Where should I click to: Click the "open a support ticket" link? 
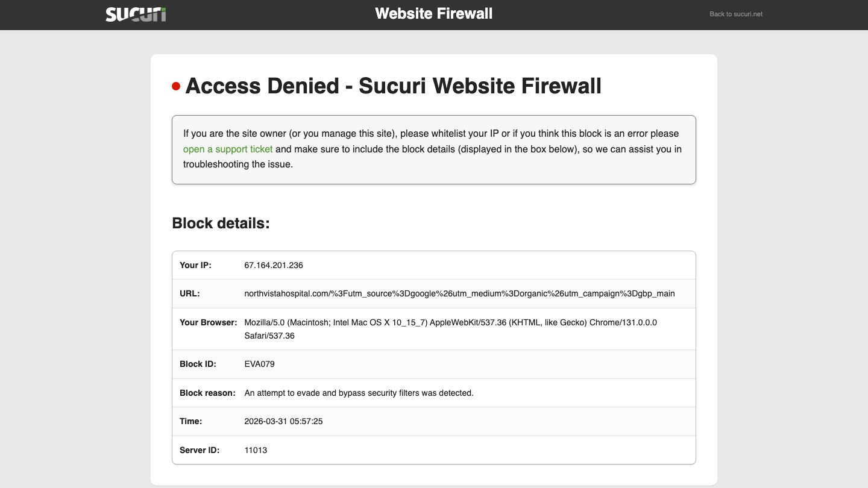[228, 149]
